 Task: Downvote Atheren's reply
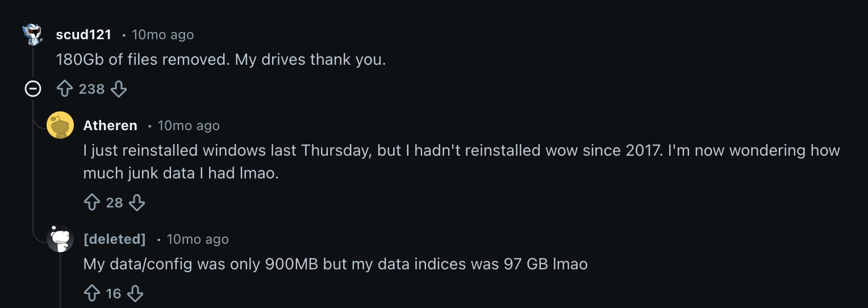137,202
